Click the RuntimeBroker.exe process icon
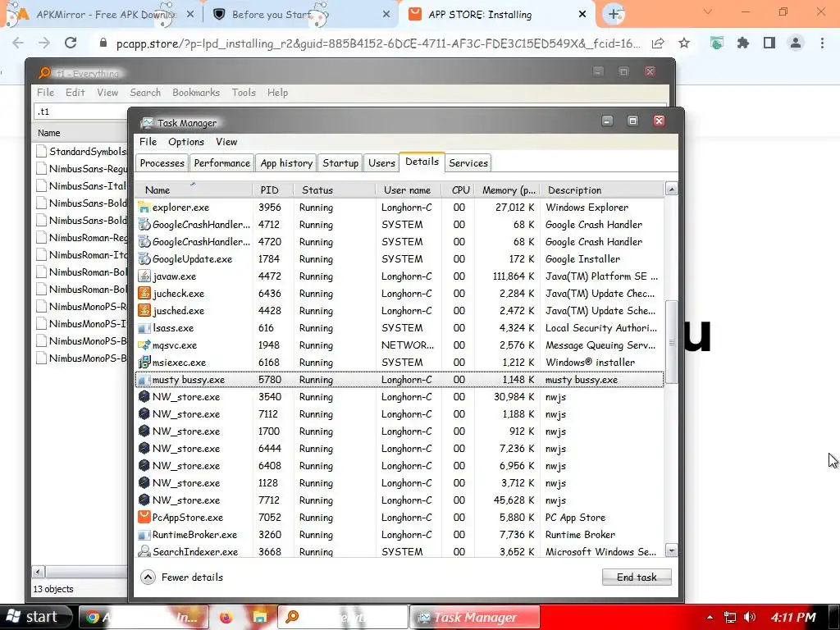The image size is (840, 630). (x=144, y=534)
